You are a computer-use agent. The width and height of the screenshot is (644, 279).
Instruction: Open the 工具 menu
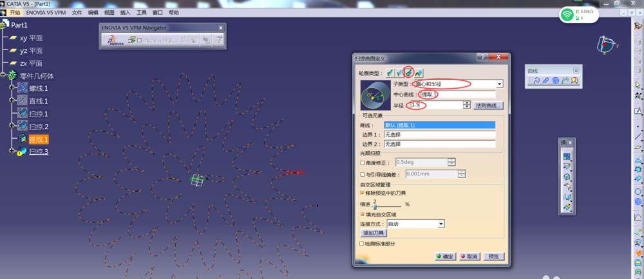pyautogui.click(x=141, y=13)
